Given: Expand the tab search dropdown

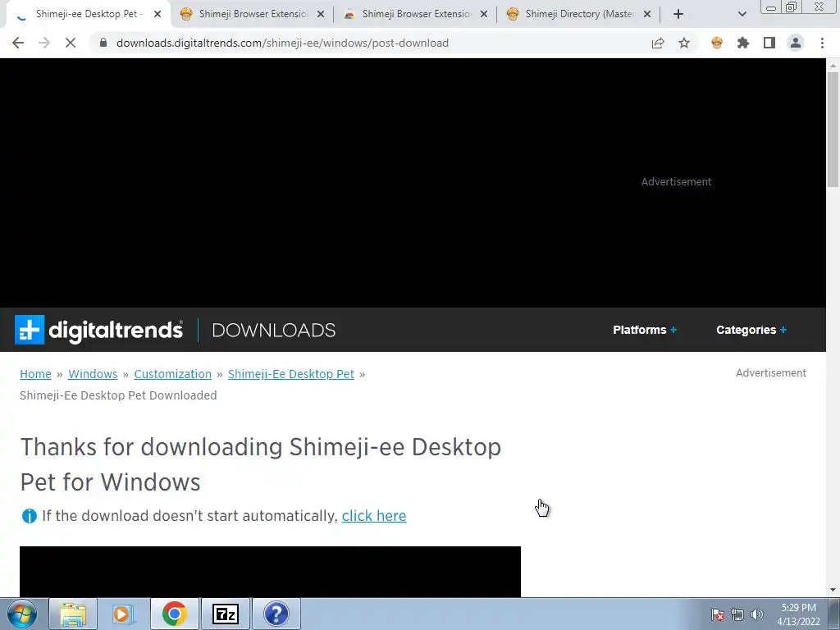Looking at the screenshot, I should coord(742,15).
